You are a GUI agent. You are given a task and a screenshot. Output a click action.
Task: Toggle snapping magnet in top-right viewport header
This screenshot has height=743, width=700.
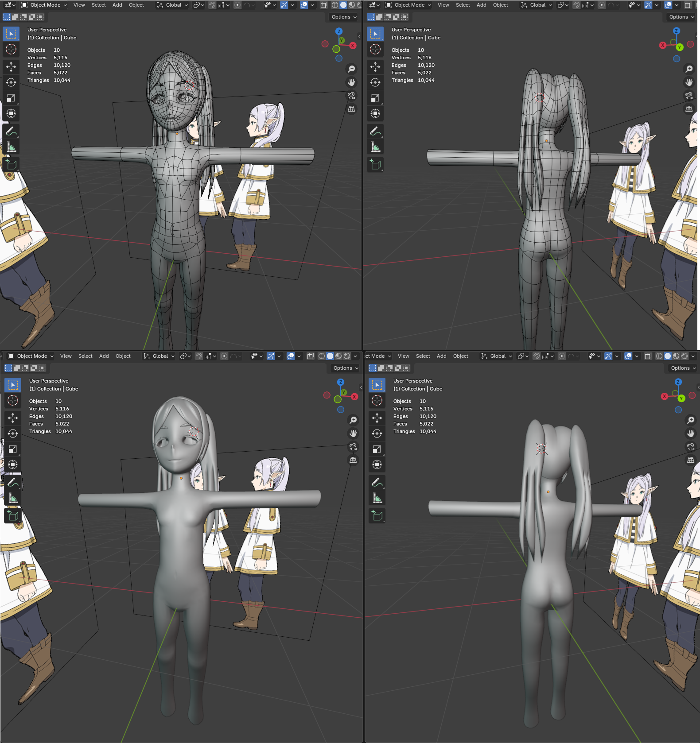pos(576,5)
